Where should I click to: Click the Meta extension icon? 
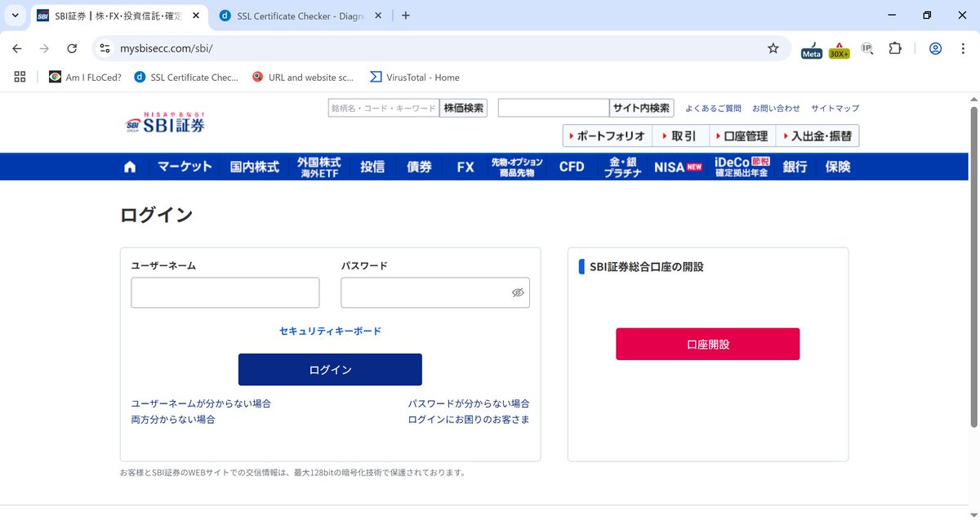[811, 49]
